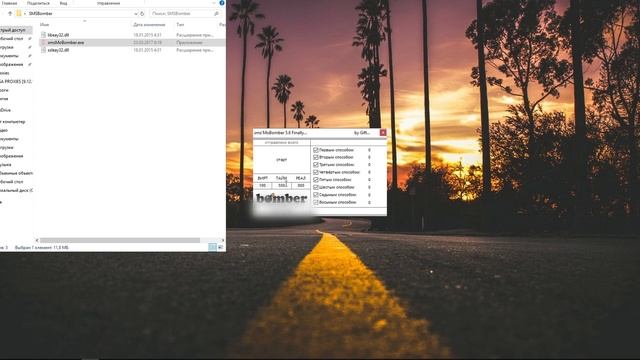
Task: Open the PROXIES [9.12. folder in sidebar
Action: pyautogui.click(x=16, y=82)
